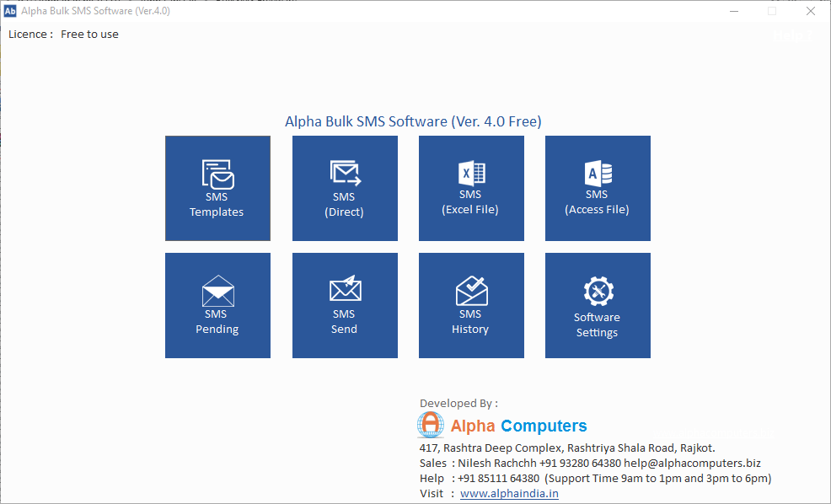This screenshot has height=504, width=831.
Task: Select the SMS (Access File) tile
Action: [x=598, y=188]
